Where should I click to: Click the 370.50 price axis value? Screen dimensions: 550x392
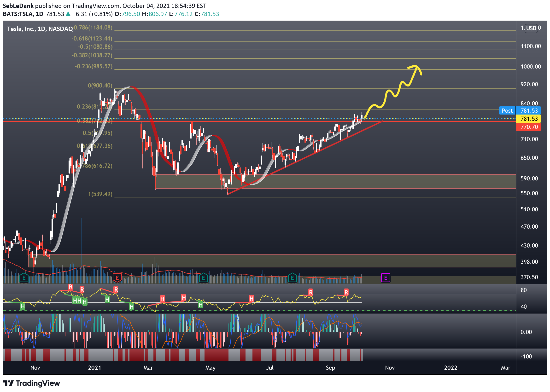point(529,277)
